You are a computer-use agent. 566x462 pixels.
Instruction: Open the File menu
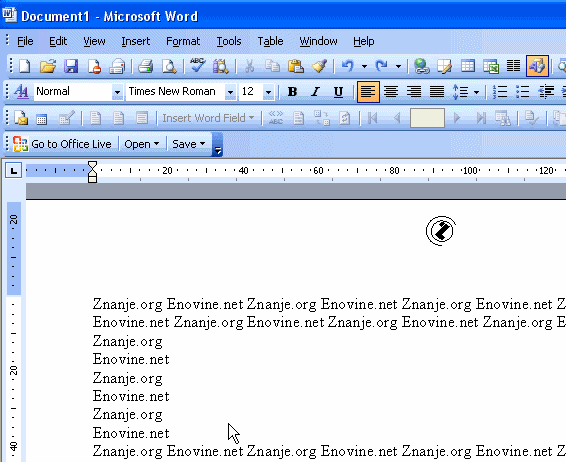pos(25,41)
